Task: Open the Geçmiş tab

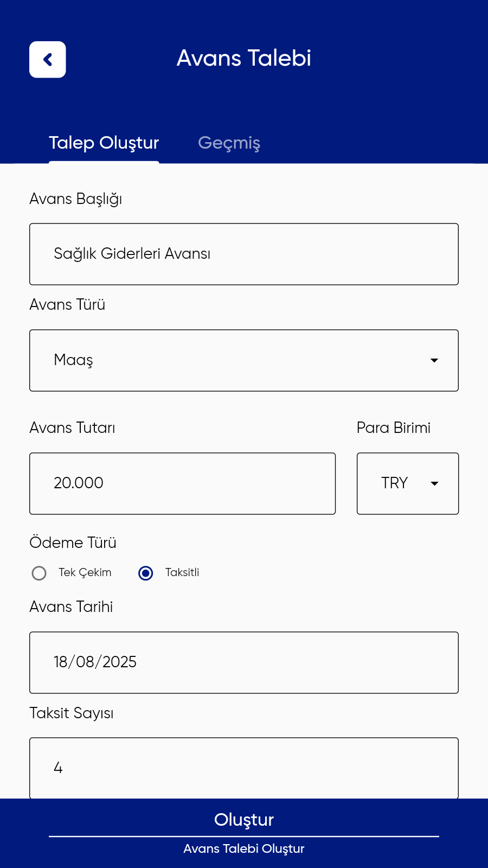Action: coord(229,143)
